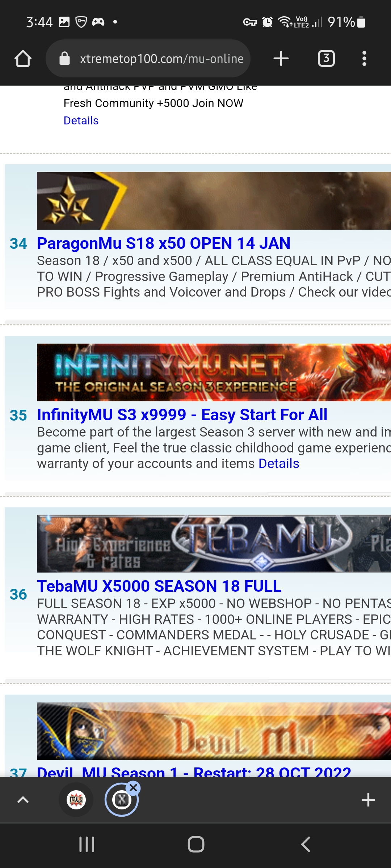Screen dimensions: 391x868
Task: Click Details link under Fresh Community text
Action: pyautogui.click(x=81, y=120)
